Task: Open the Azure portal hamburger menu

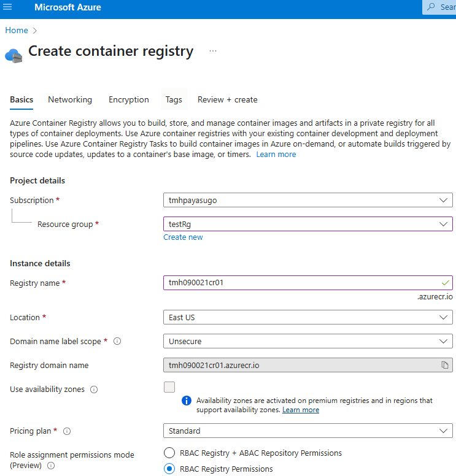Action: pyautogui.click(x=7, y=7)
